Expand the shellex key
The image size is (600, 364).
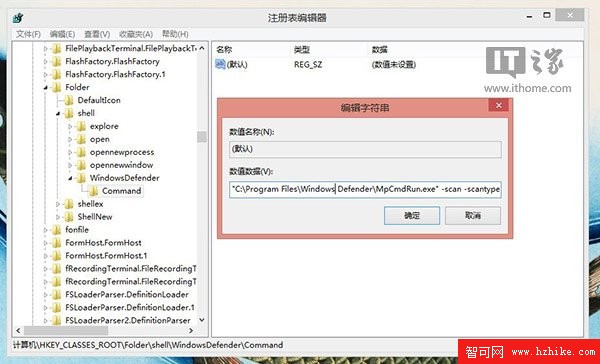[58, 204]
